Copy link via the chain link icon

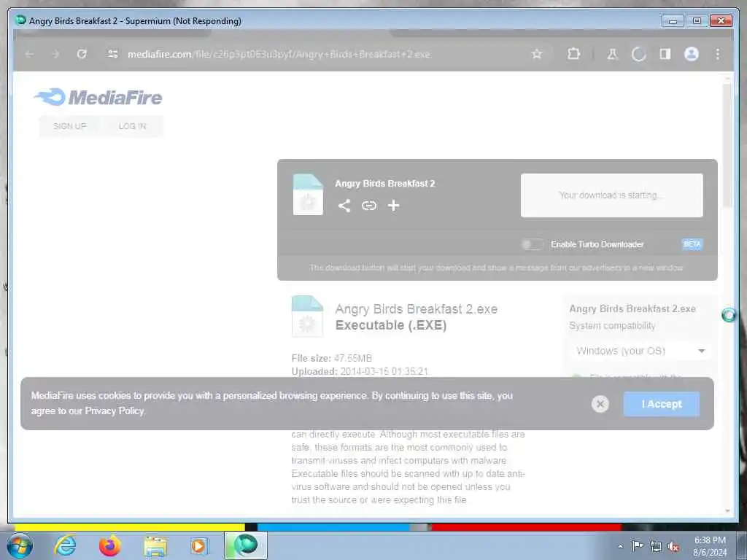[368, 206]
